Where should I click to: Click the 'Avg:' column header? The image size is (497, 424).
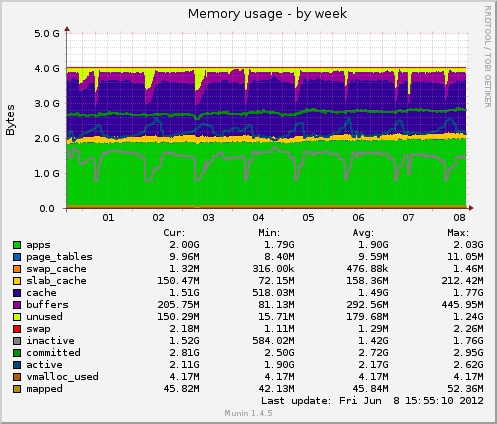point(363,233)
